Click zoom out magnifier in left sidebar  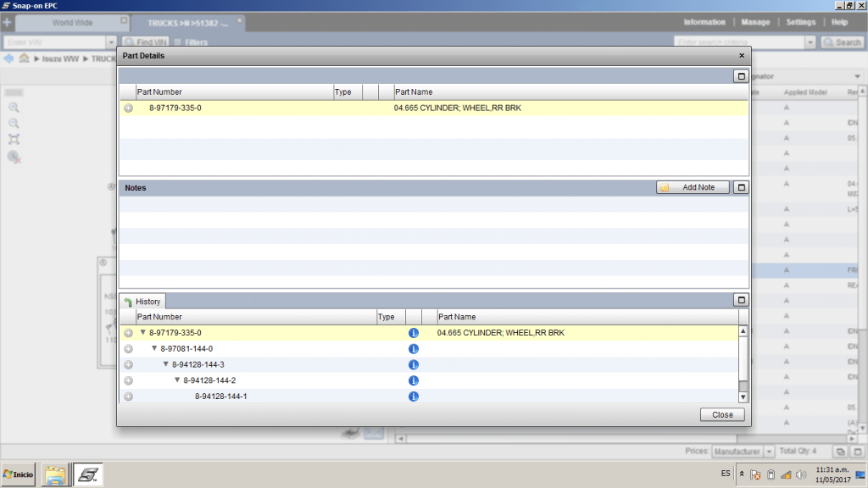coord(14,124)
